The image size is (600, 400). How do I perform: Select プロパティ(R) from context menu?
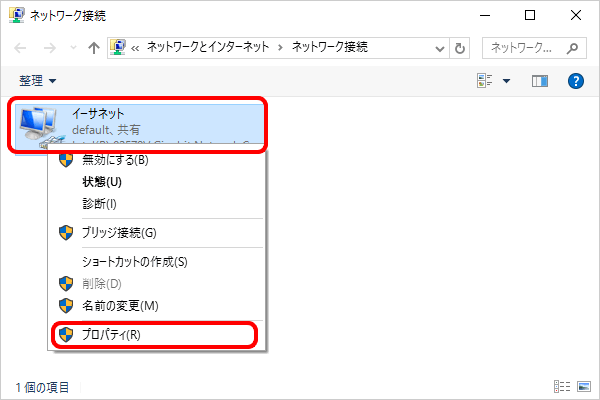(111, 334)
